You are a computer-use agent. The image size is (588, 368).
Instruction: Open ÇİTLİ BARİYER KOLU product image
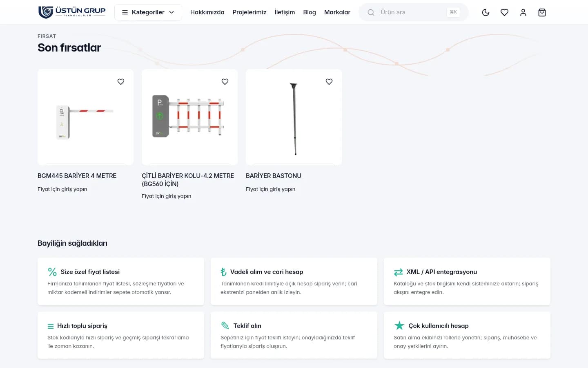click(x=189, y=117)
